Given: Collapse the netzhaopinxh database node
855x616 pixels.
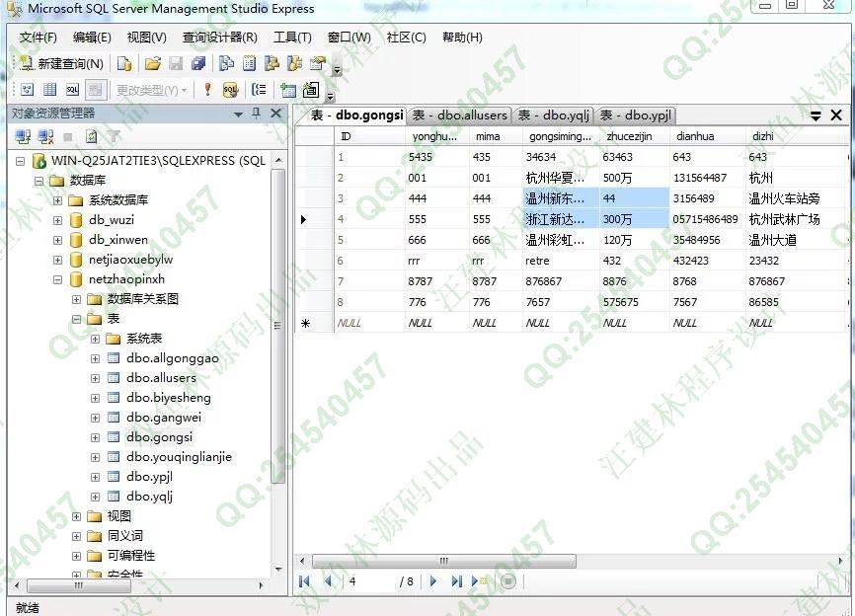Looking at the screenshot, I should coord(58,279).
